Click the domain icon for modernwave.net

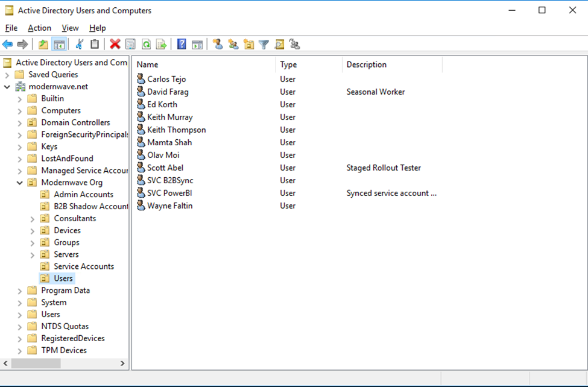click(20, 87)
